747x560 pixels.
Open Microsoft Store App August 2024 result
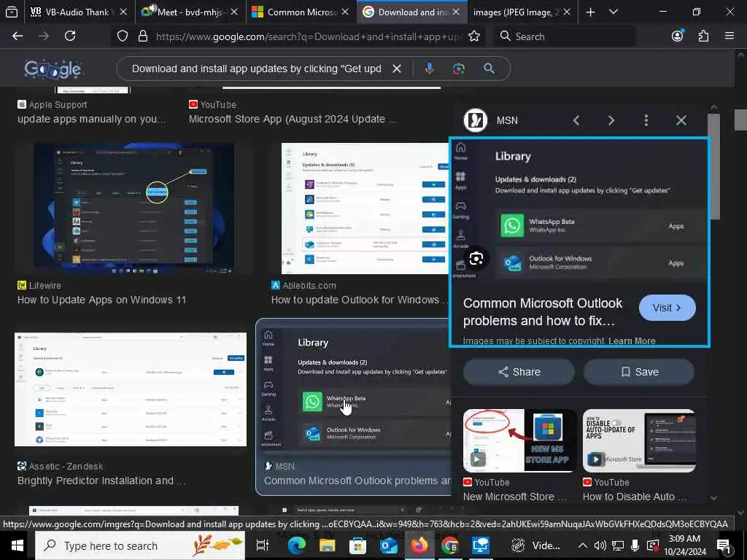click(293, 119)
